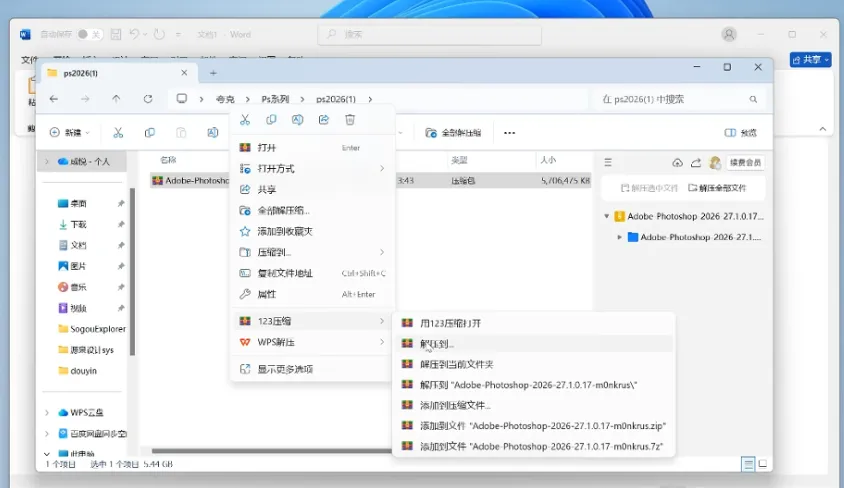Expand the WPS云盘 tree node
844x488 pixels.
coord(47,413)
